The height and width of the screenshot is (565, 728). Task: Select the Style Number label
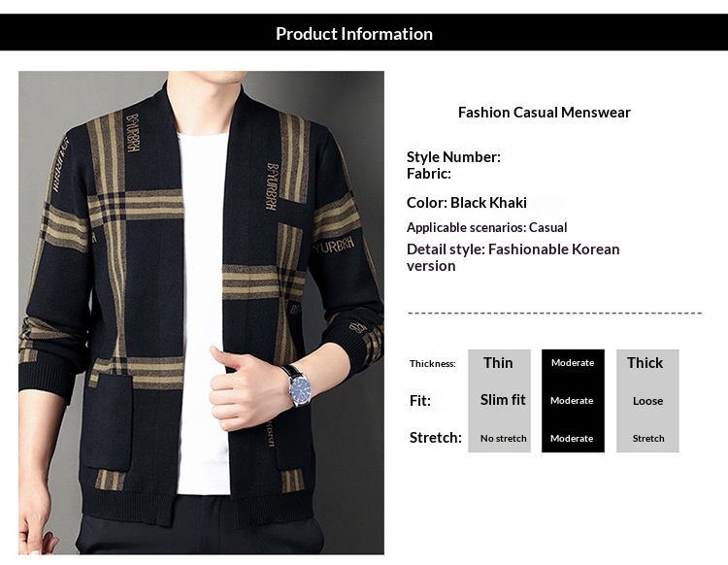point(453,157)
